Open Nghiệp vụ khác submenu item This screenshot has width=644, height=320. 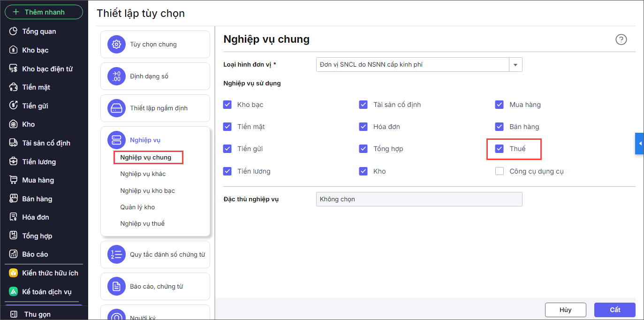(143, 174)
